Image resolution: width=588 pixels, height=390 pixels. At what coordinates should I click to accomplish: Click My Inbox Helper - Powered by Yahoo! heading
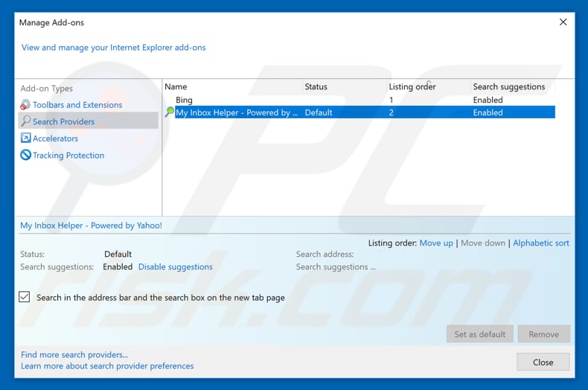(91, 226)
